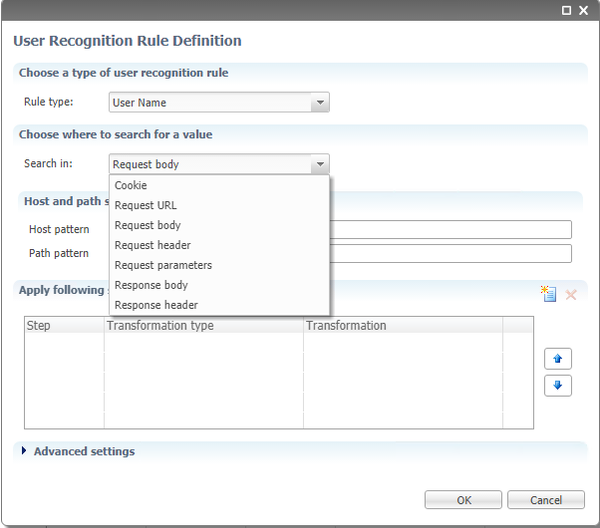The width and height of the screenshot is (600, 528).
Task: Delete the selected transformation step
Action: point(571,295)
